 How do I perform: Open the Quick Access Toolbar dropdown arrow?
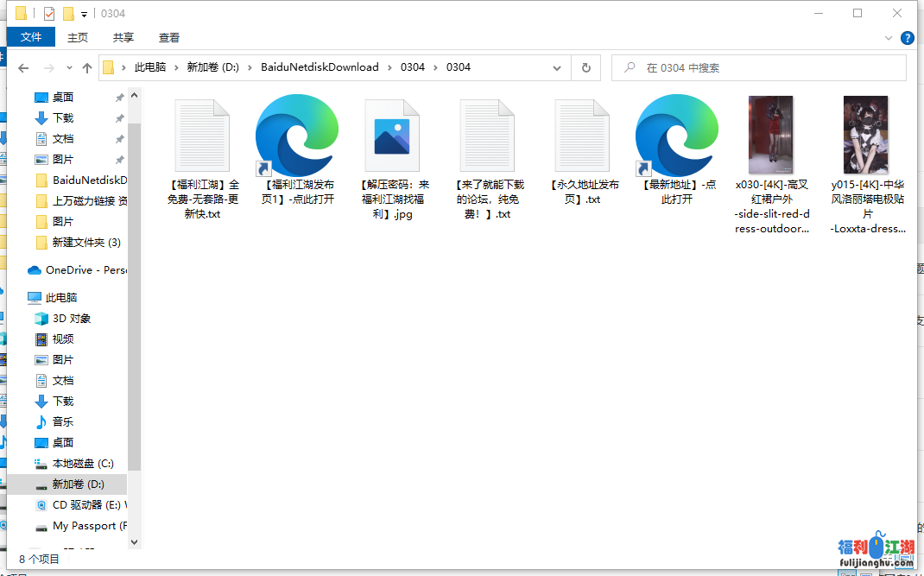pos(84,14)
